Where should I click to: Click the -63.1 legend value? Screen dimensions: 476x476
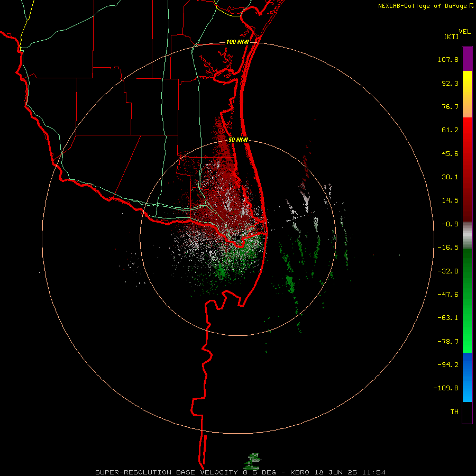click(x=448, y=318)
